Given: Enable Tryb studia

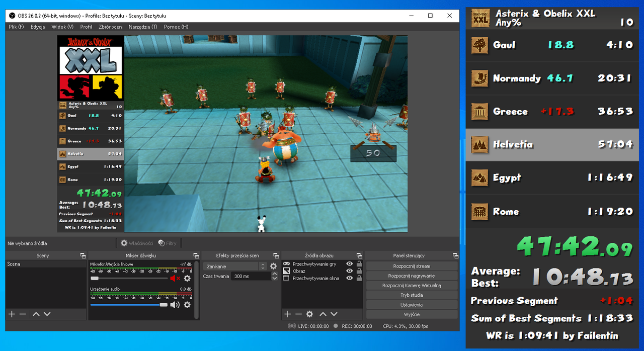Looking at the screenshot, I should 412,295.
